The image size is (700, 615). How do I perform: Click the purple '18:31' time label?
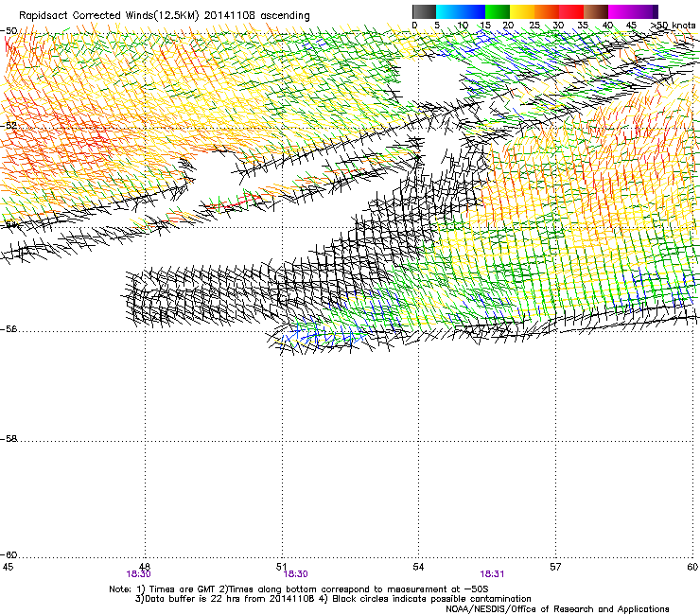[492, 574]
